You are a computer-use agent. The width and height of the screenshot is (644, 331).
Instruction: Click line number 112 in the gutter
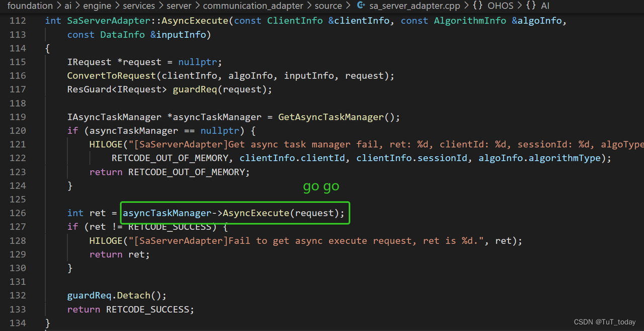click(x=18, y=21)
